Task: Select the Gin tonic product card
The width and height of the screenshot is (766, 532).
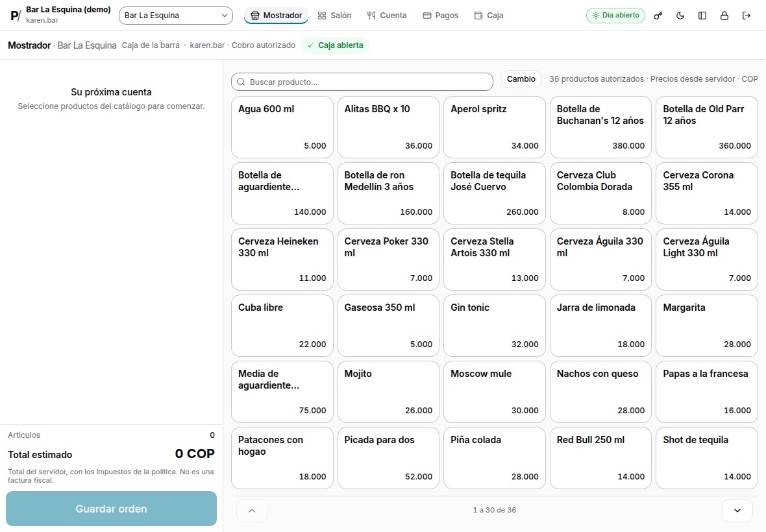Action: point(495,326)
